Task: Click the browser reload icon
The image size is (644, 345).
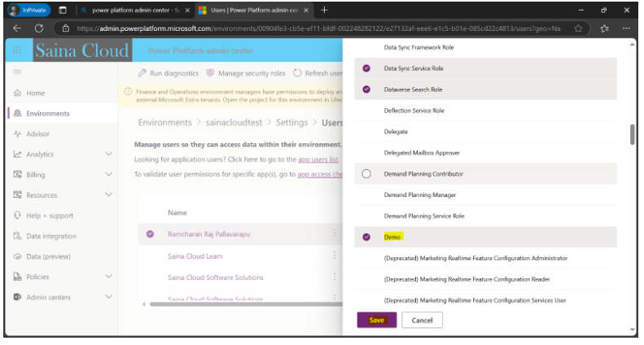Action: click(x=39, y=28)
